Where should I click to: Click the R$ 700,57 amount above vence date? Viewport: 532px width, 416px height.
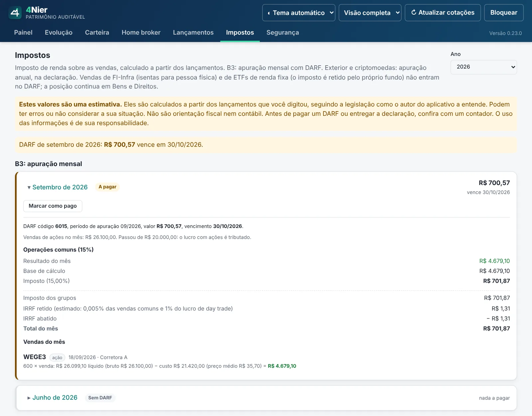494,183
